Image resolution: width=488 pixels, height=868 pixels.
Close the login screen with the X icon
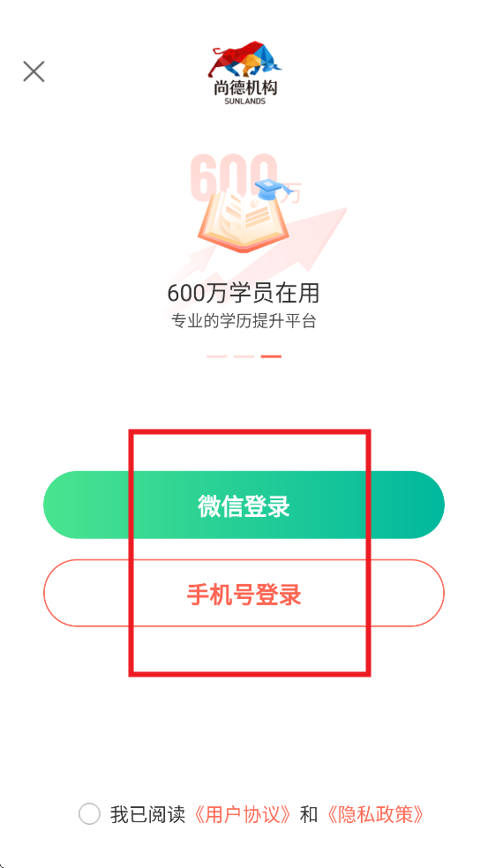pyautogui.click(x=34, y=71)
